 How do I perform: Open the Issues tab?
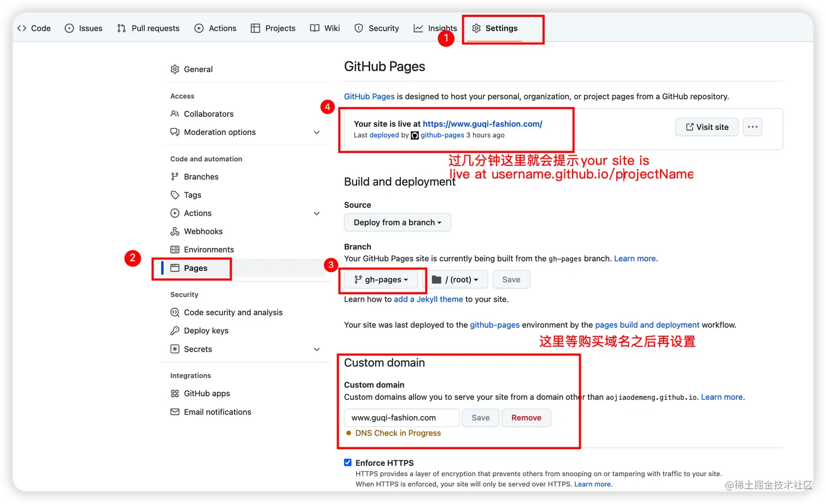pos(84,28)
